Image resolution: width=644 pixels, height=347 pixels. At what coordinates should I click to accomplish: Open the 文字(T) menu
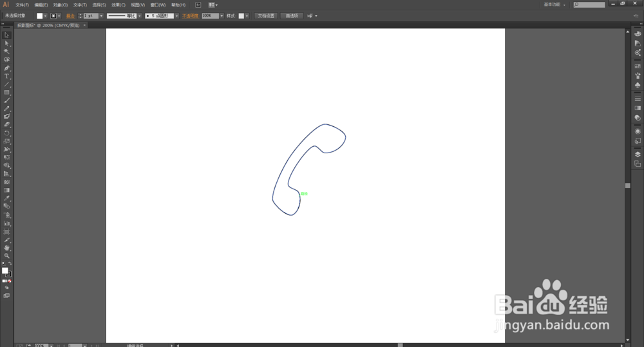[x=80, y=5]
